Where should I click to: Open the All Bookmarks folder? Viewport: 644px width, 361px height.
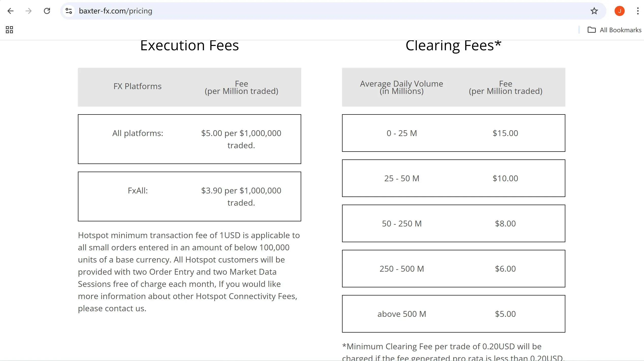point(614,30)
